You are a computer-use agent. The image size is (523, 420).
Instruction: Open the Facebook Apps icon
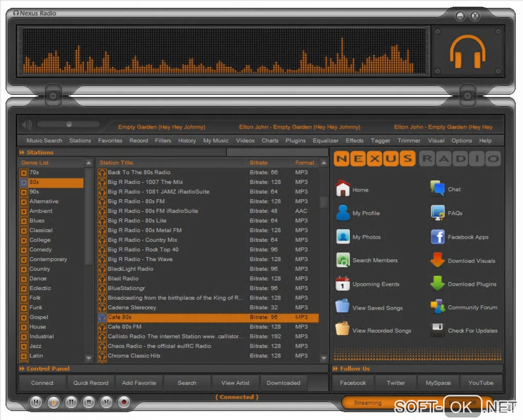[437, 237]
